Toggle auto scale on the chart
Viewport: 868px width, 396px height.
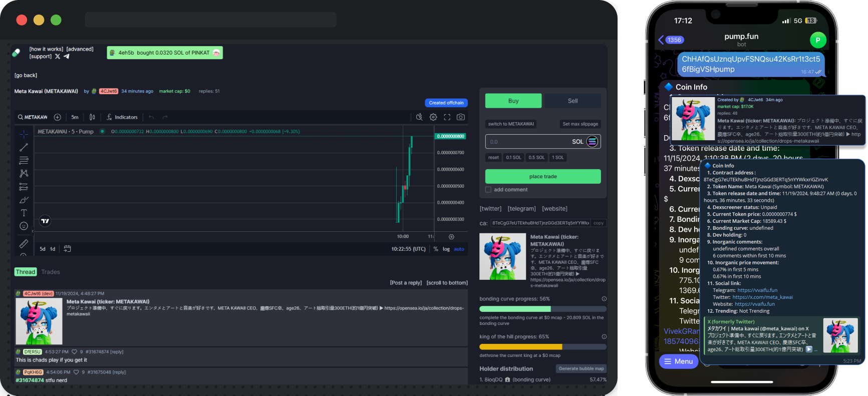(x=459, y=249)
